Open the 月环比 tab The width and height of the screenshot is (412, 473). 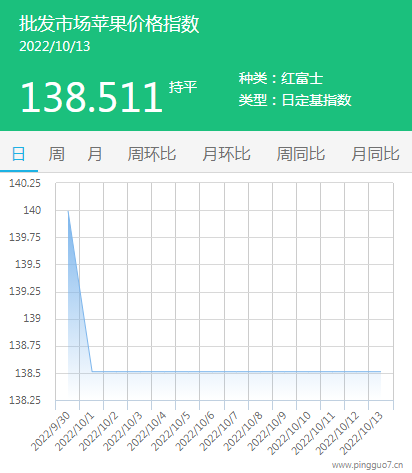(226, 154)
